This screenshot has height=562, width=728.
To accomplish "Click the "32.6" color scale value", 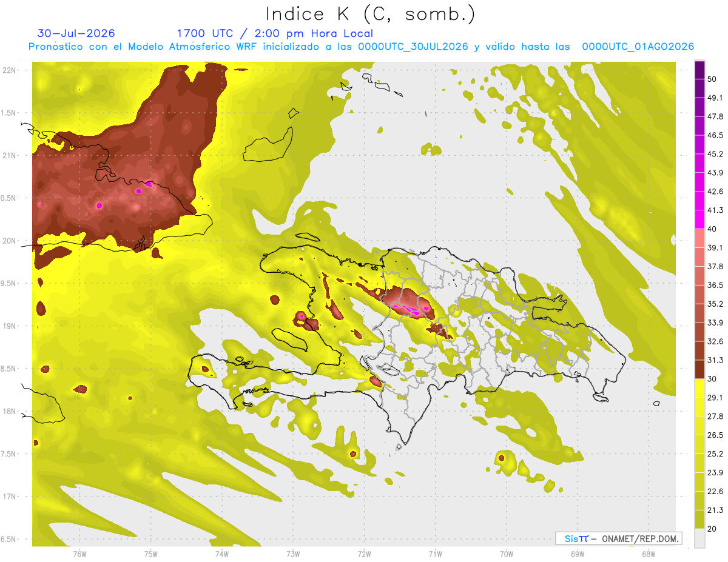I will (x=715, y=341).
